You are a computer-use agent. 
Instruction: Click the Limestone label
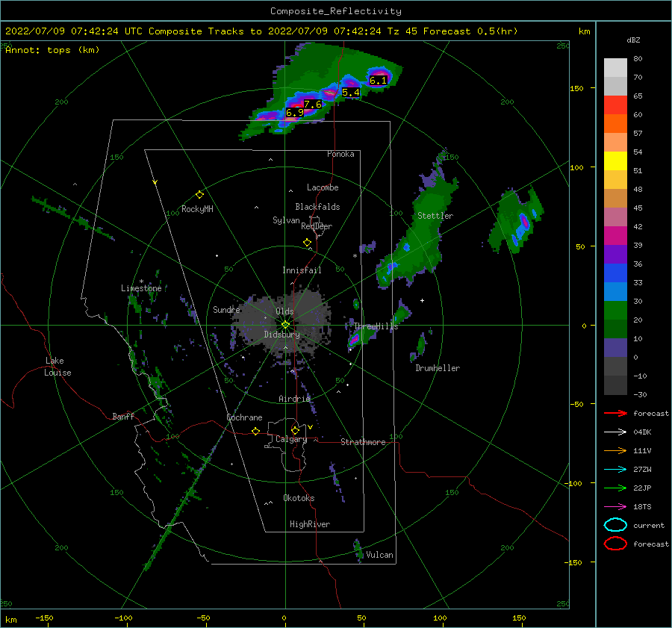tap(141, 288)
